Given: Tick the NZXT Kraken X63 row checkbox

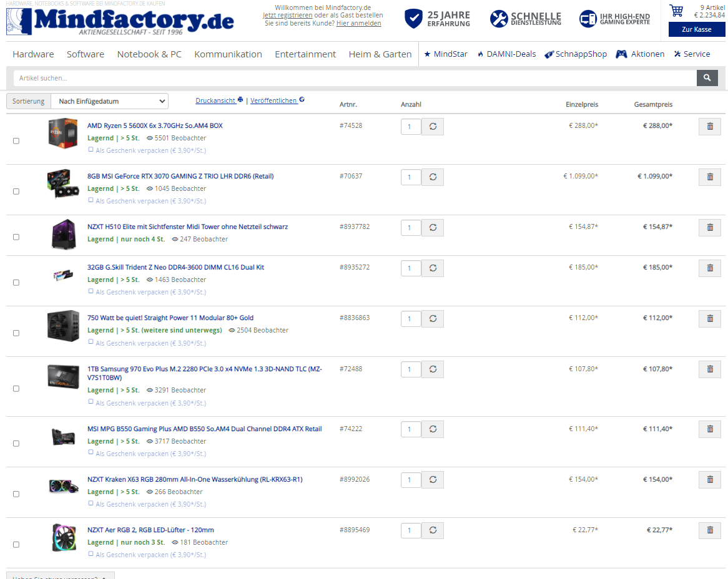Looking at the screenshot, I should [16, 494].
